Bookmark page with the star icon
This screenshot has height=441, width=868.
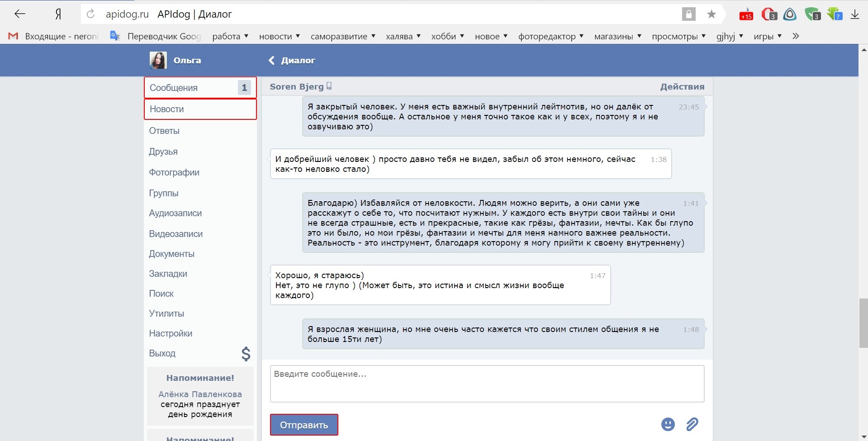711,14
